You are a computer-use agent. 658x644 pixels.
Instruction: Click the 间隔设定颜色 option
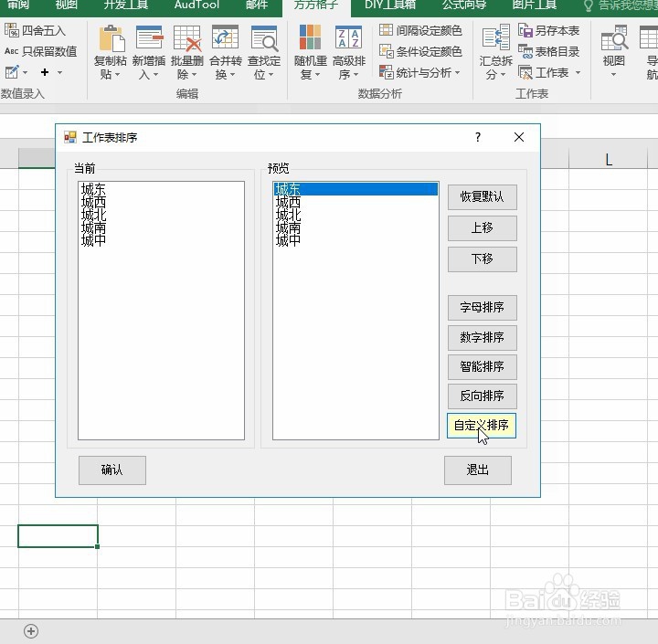click(420, 30)
